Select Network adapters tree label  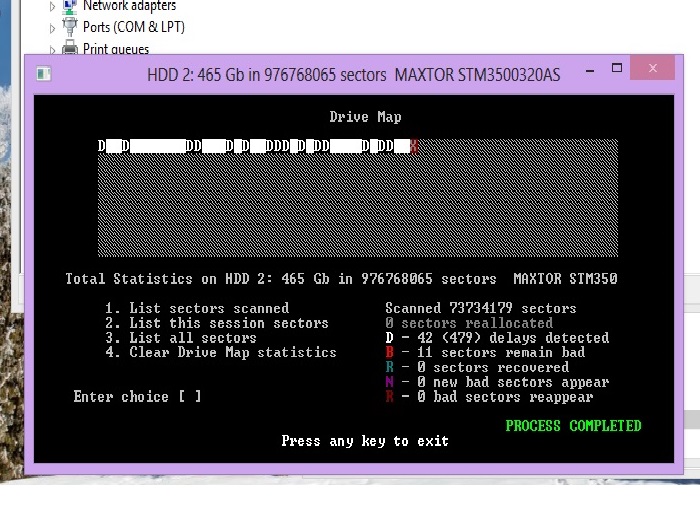[129, 6]
